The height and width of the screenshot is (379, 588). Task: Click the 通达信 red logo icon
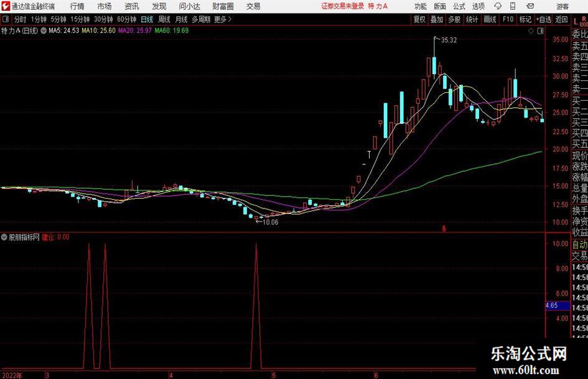click(x=6, y=6)
